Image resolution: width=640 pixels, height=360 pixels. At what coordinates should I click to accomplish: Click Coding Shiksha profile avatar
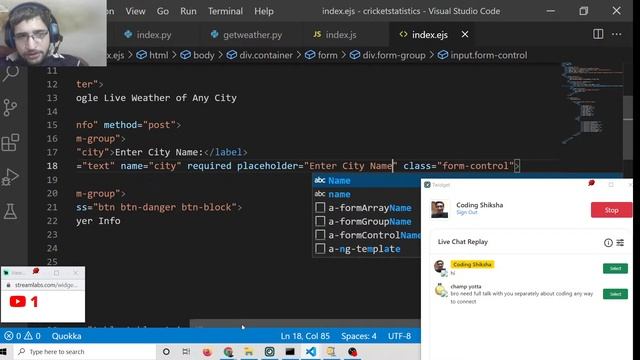[x=440, y=209]
